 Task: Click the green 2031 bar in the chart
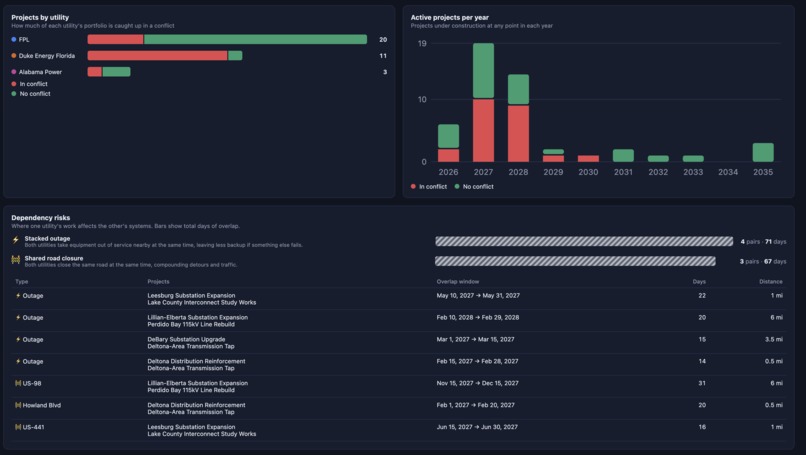click(623, 155)
